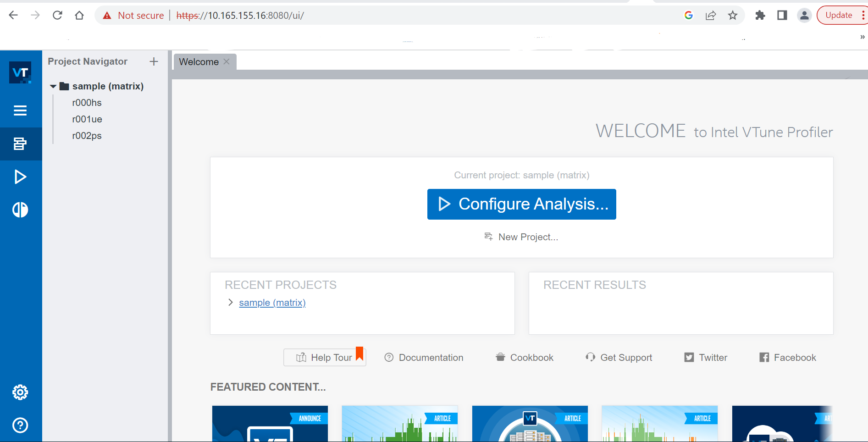Screen dimensions: 868x442
Task: Open the sample (matrix) recent project link
Action: (272, 302)
